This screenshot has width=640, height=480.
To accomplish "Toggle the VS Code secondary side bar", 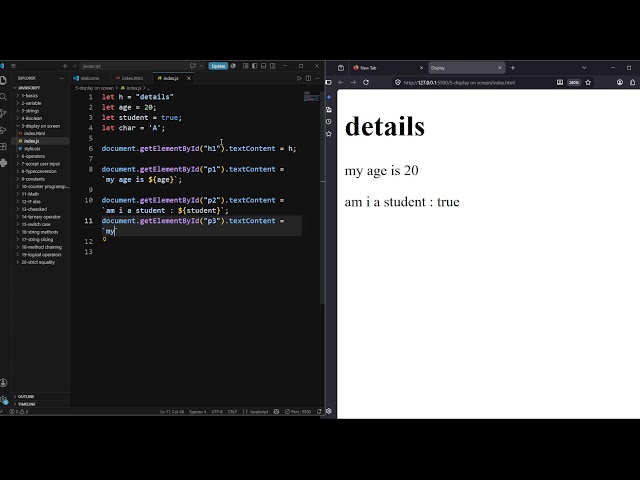I will click(x=273, y=66).
